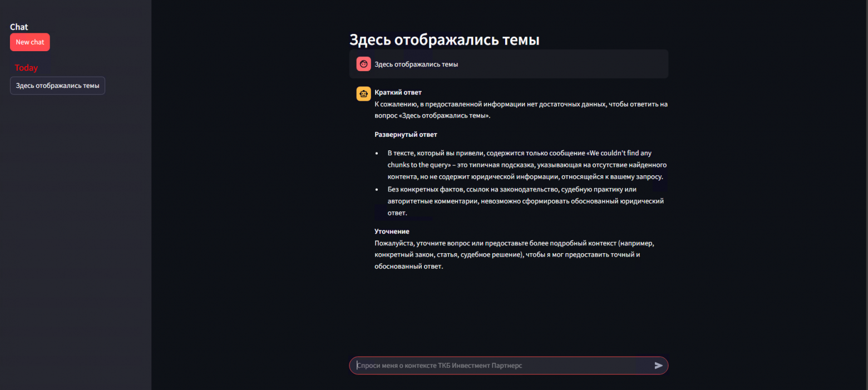The width and height of the screenshot is (868, 390).
Task: Click the robot icon next to Краткий ответ
Action: click(x=363, y=93)
